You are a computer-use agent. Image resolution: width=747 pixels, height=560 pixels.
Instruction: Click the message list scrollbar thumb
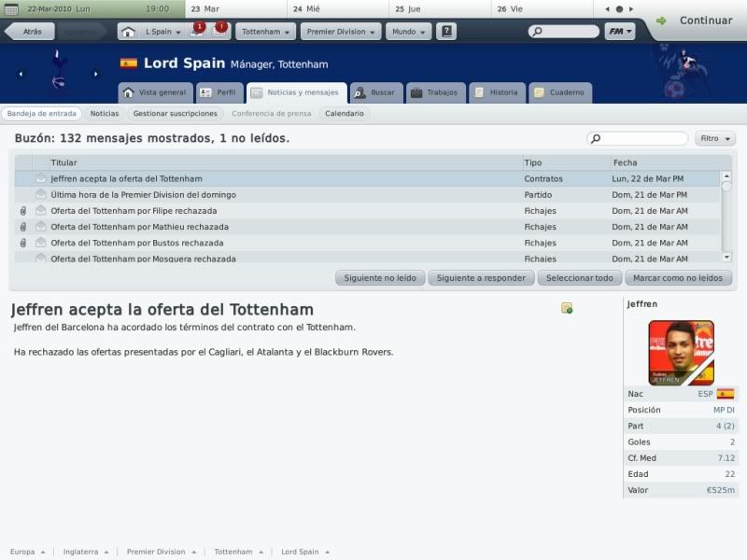click(726, 187)
